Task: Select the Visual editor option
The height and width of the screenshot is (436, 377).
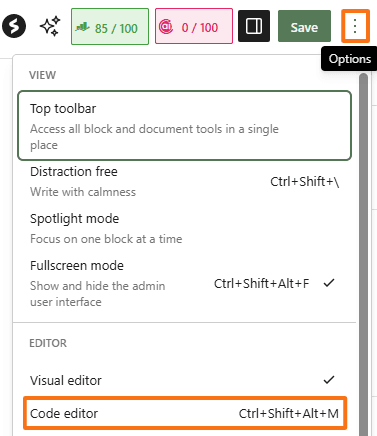Action: 185,380
